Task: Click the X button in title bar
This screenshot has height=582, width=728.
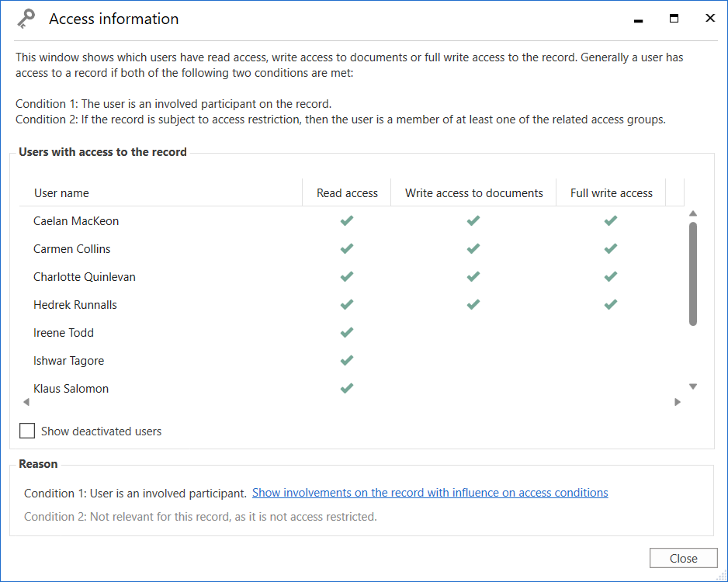Action: (x=710, y=18)
